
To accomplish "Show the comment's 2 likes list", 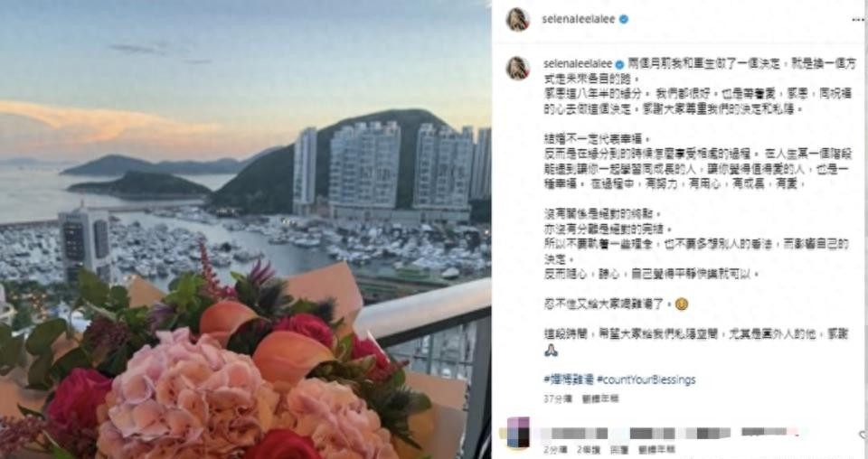I will [585, 449].
